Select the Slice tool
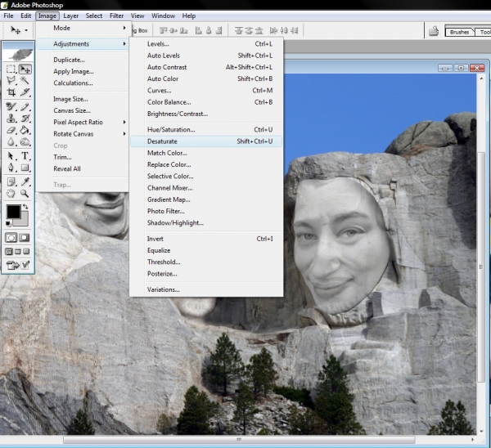Viewport: 491px width, 448px height. [25, 92]
